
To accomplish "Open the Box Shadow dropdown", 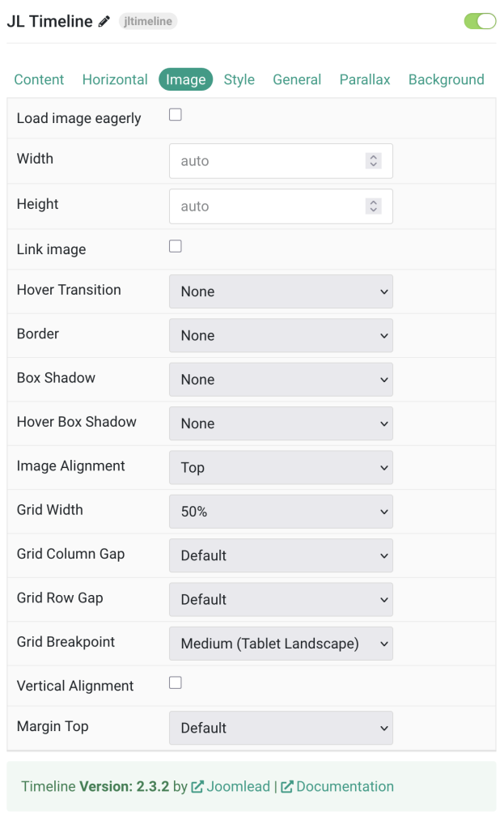I will pos(281,380).
